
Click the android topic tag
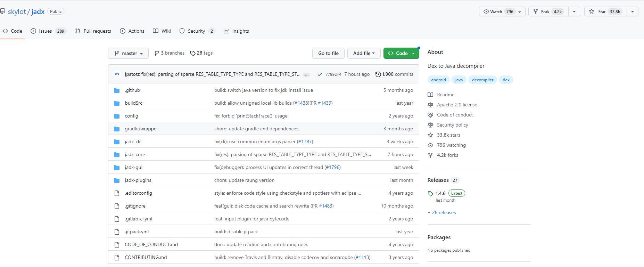(438, 80)
